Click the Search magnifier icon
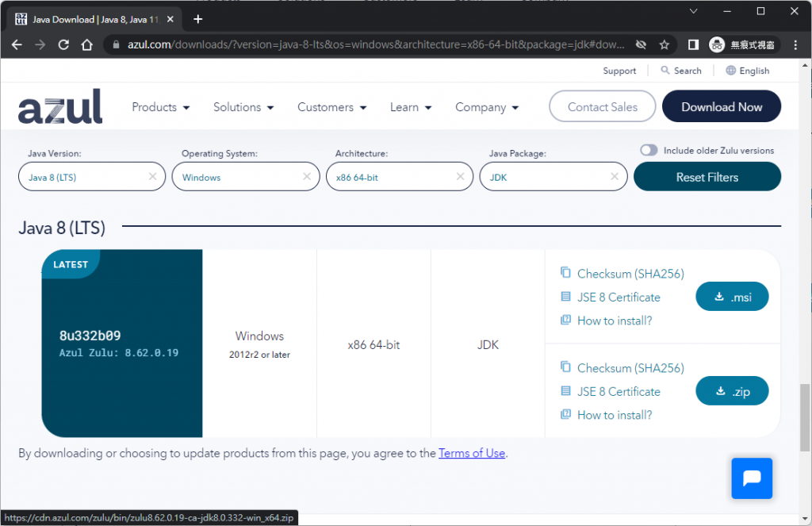This screenshot has width=812, height=526. pyautogui.click(x=665, y=70)
